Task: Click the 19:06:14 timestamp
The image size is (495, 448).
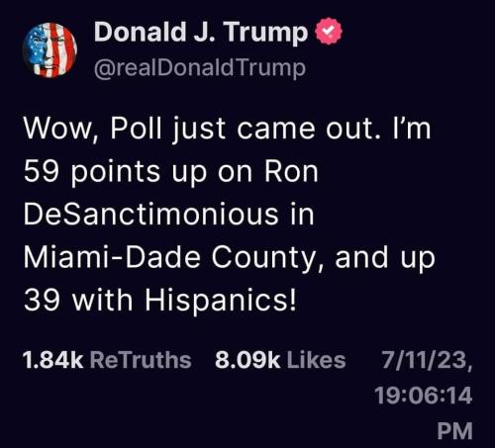Action: click(x=424, y=396)
